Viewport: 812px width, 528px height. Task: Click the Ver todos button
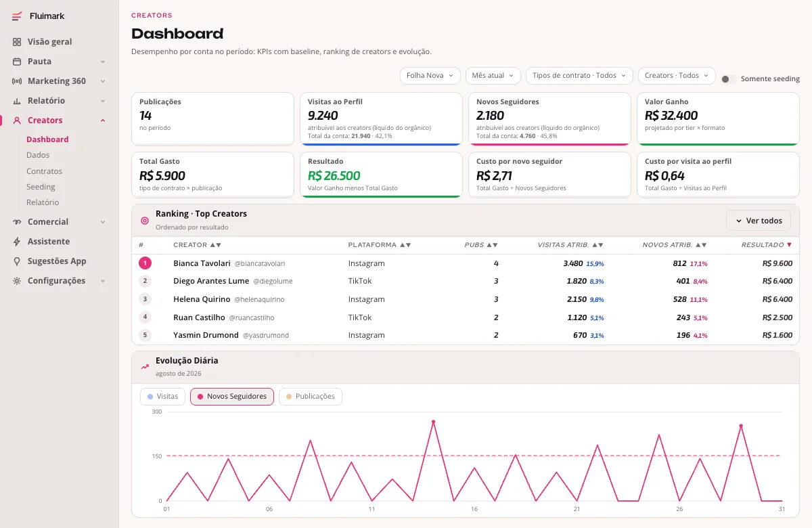coord(758,221)
